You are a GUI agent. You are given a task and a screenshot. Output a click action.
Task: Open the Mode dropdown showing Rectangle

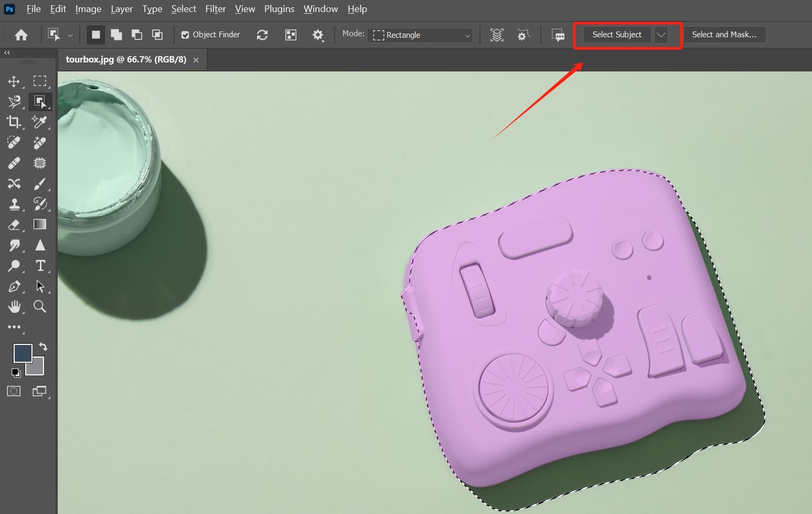click(x=420, y=35)
